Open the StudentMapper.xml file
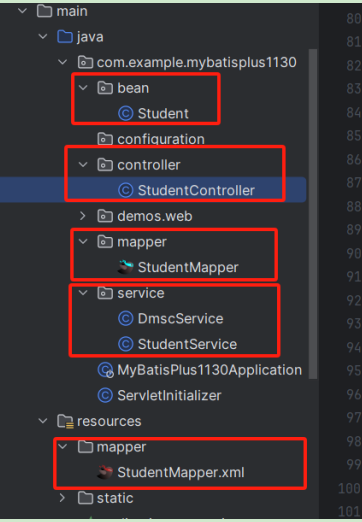The height and width of the screenshot is (522, 362). [181, 473]
